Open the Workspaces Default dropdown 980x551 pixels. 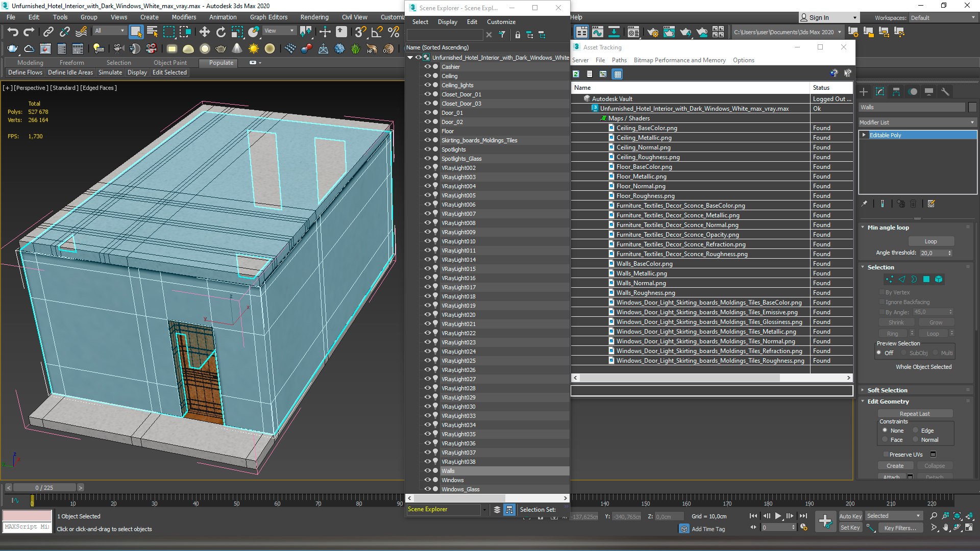943,18
